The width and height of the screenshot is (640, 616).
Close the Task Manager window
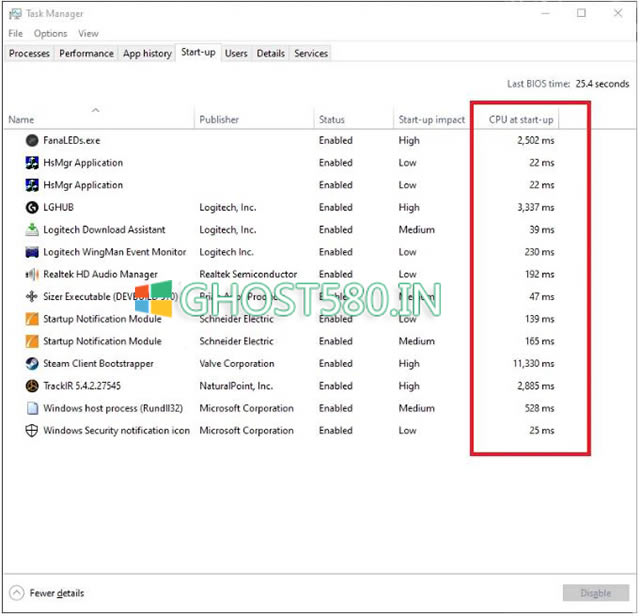(x=618, y=13)
